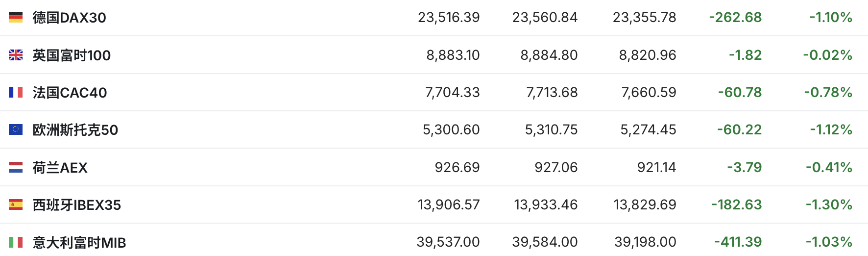Click the European Union flag icon
This screenshot has height=256, width=868.
tap(16, 129)
